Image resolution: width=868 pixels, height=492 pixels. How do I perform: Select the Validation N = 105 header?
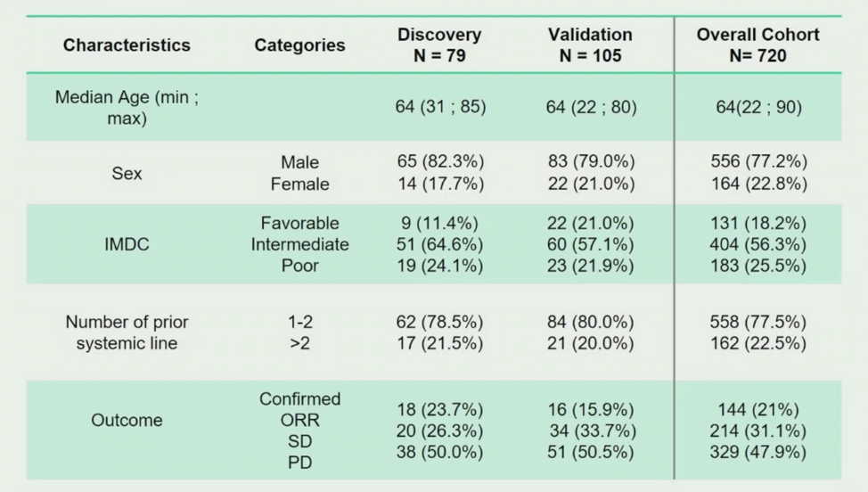590,45
